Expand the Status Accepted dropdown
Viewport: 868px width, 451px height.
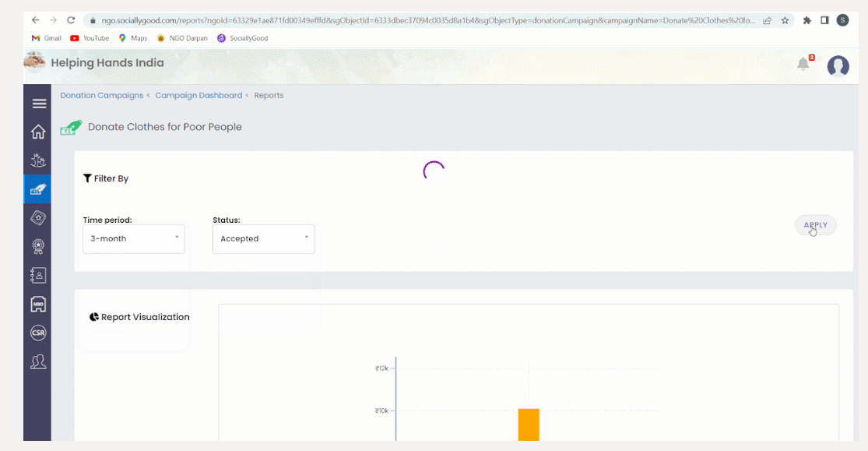[x=263, y=239]
